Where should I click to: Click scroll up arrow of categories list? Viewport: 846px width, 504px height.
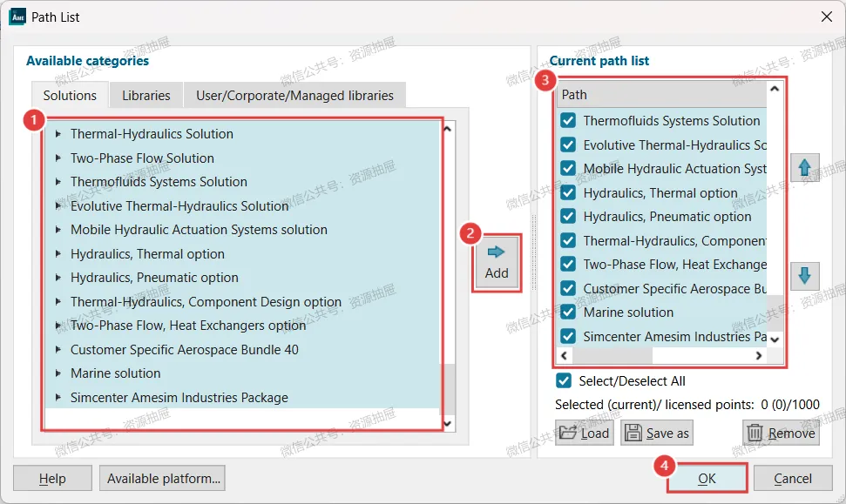[x=447, y=129]
